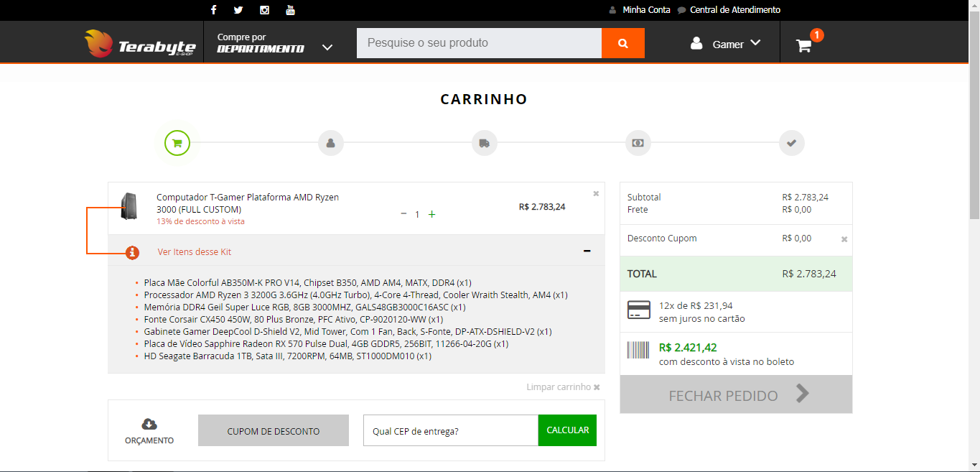980x472 pixels.
Task: Open the shopping cart icon in header
Action: pyautogui.click(x=803, y=45)
